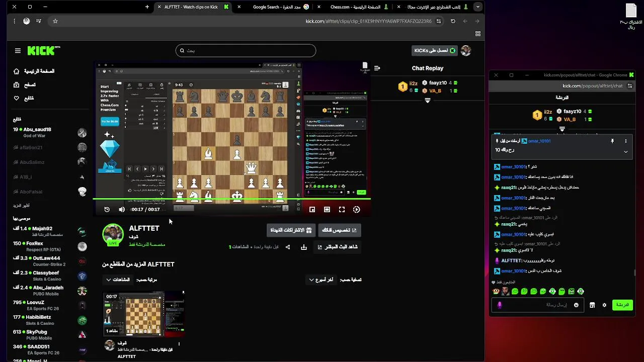Click the customize your channel button

tap(339, 230)
